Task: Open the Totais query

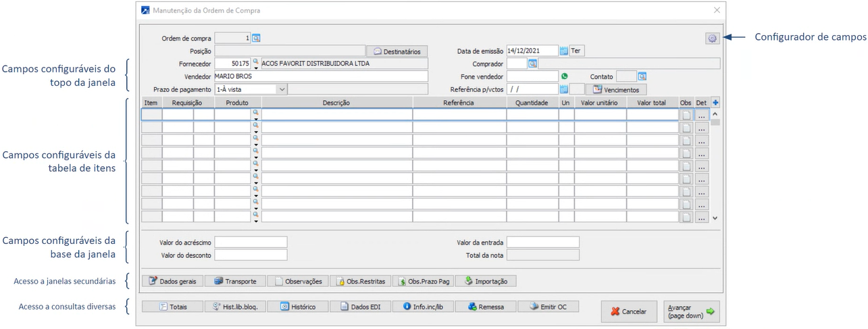Action: (x=172, y=306)
